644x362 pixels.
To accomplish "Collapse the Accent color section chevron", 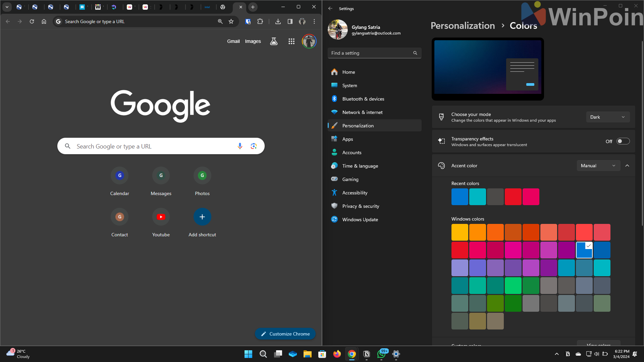I will [627, 166].
